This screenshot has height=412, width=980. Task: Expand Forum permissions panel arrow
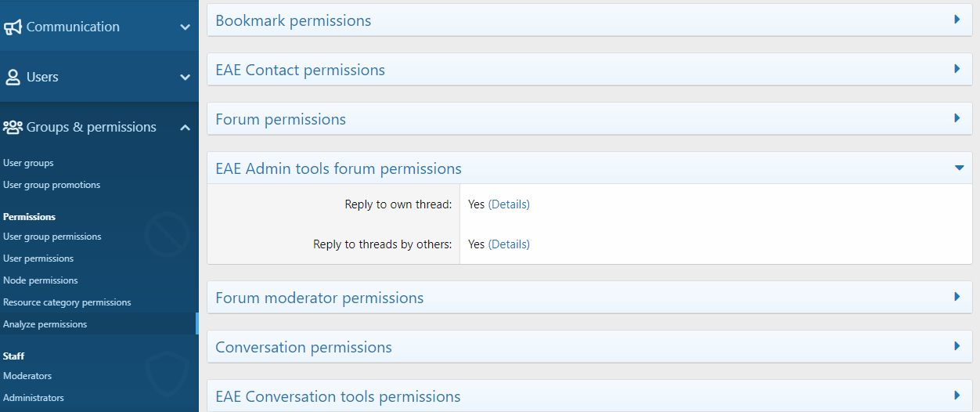957,118
